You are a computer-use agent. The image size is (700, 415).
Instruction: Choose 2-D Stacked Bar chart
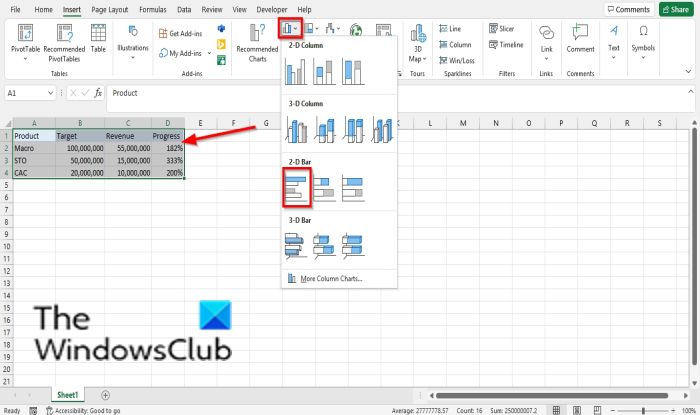(x=325, y=188)
